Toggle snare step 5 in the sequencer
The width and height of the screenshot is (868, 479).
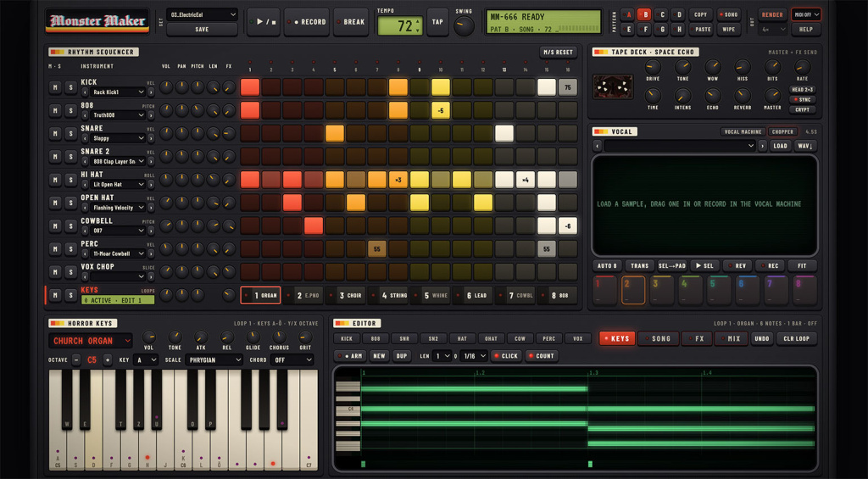tap(335, 133)
